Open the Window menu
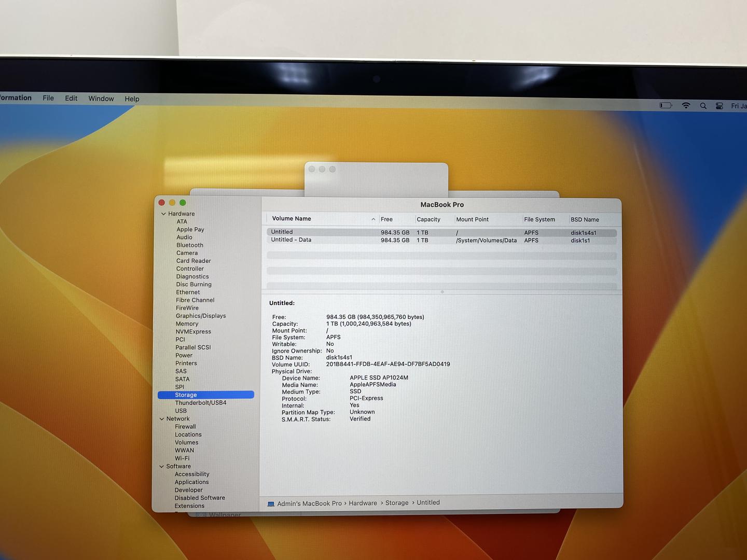The height and width of the screenshot is (560, 747). pos(101,99)
